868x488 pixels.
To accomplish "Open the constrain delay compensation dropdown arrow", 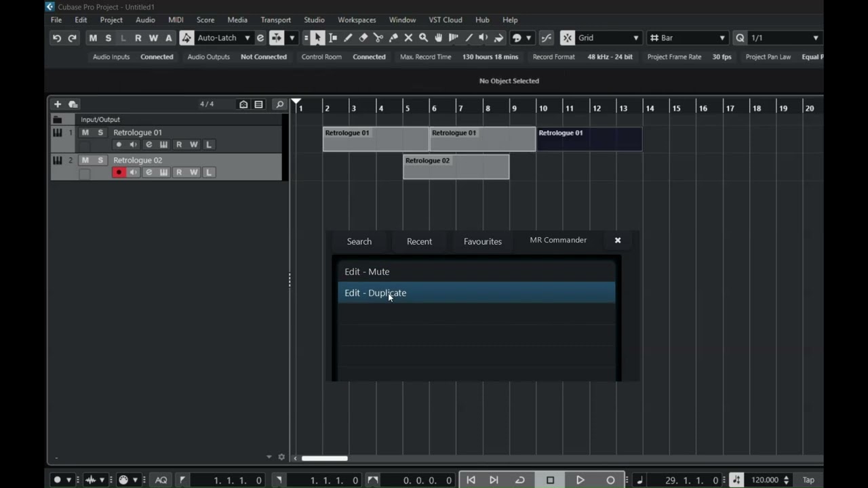I will click(292, 38).
